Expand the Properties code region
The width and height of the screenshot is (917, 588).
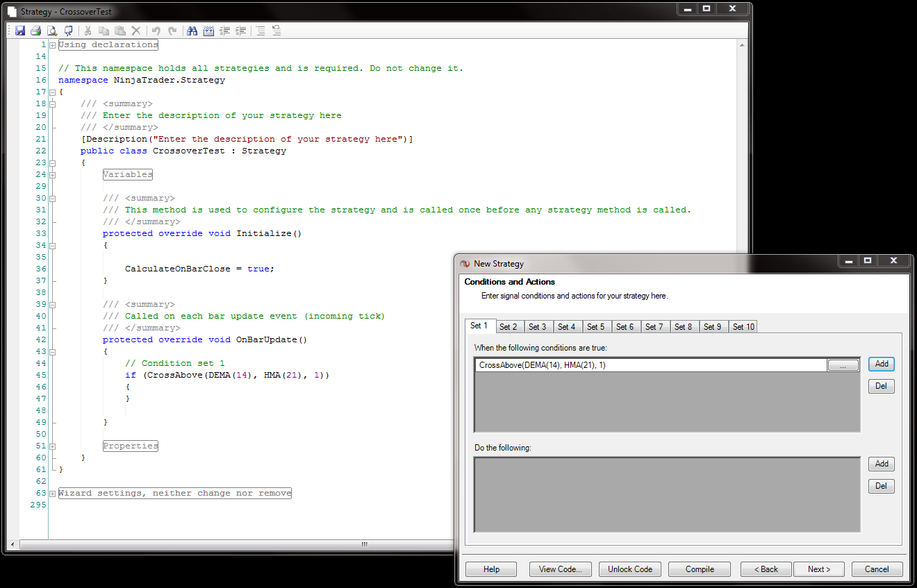[52, 446]
